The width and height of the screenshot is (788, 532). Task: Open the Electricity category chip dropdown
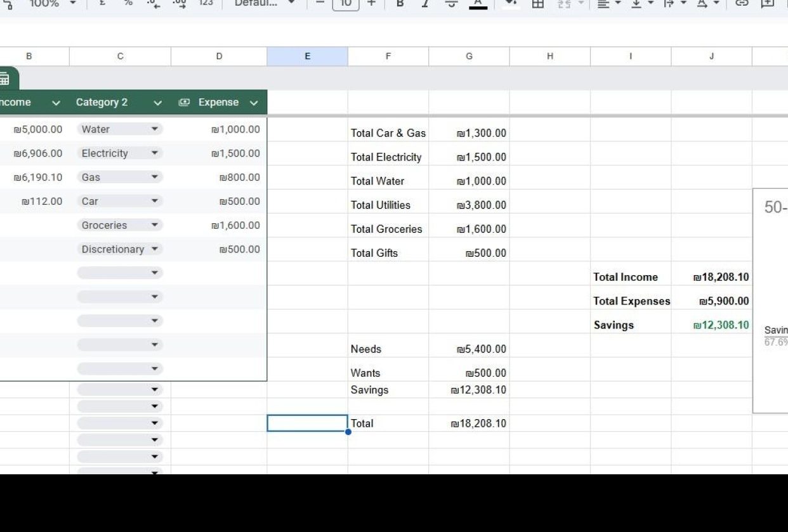[x=154, y=153]
